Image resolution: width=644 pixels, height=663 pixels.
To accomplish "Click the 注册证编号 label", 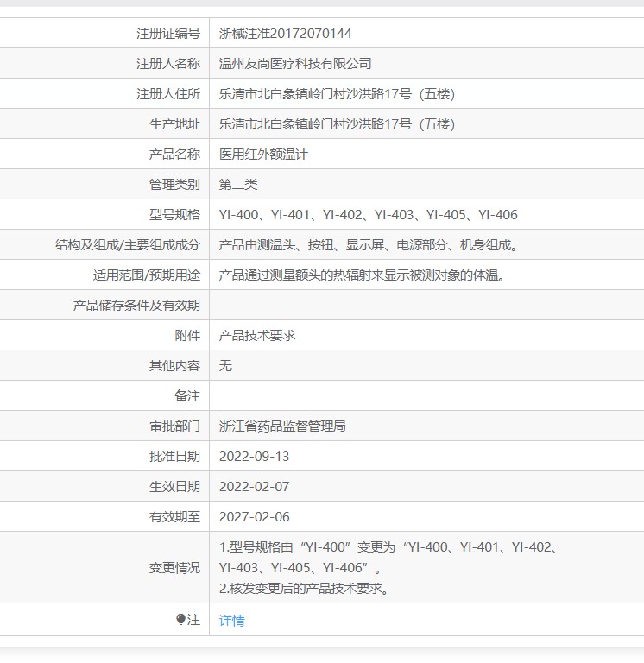I will click(x=167, y=34).
